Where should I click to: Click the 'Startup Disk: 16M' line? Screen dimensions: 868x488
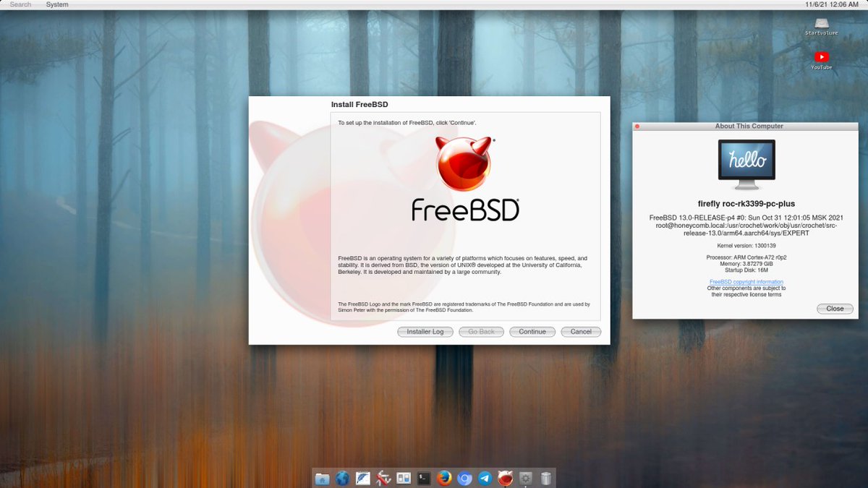click(746, 270)
